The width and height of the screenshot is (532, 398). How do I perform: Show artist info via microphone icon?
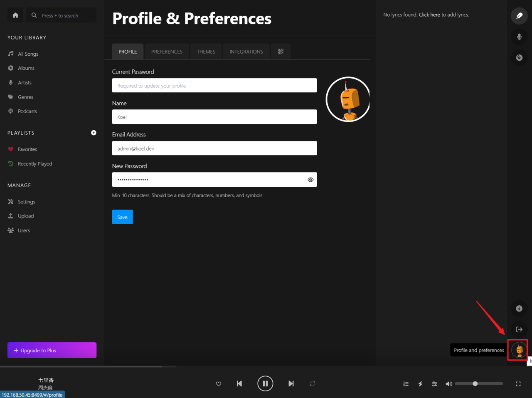click(x=519, y=37)
